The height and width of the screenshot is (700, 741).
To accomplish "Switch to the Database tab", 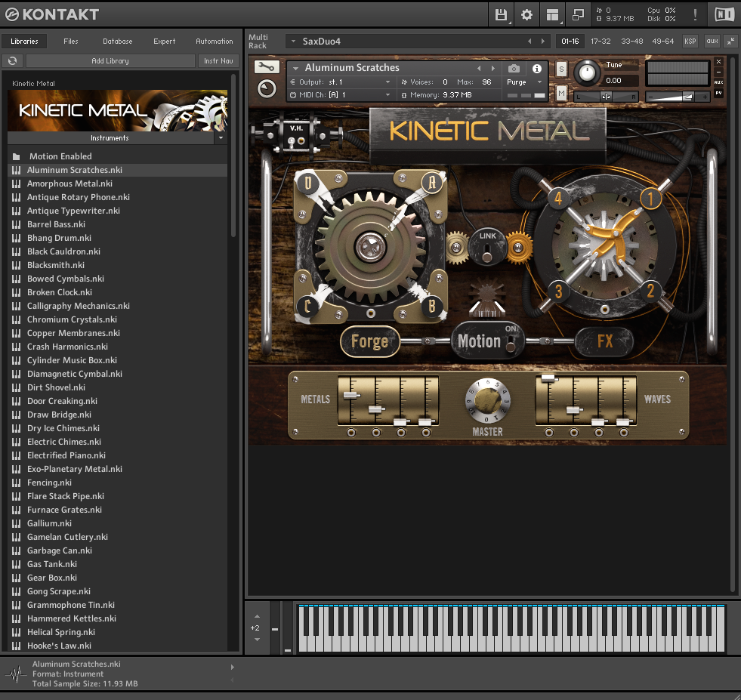I will [x=118, y=41].
